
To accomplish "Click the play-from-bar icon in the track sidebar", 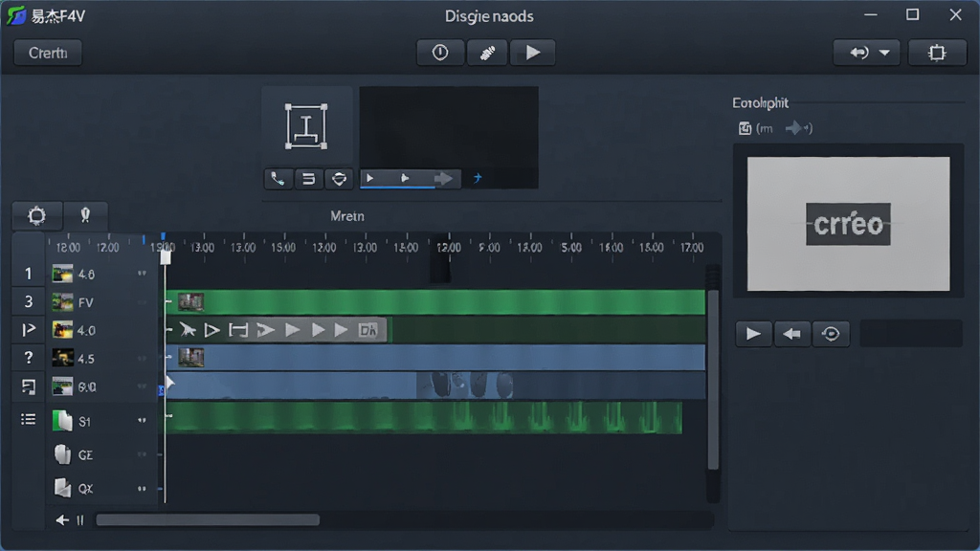I will pos(28,330).
